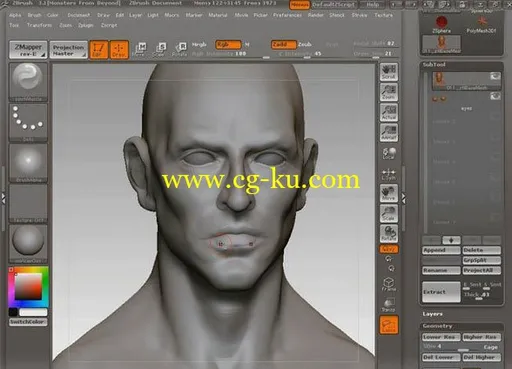Open the Zplugin menu
This screenshot has height=369, width=512.
tap(86, 25)
